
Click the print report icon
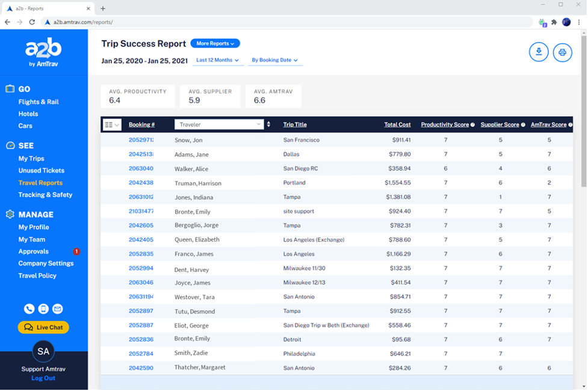click(x=562, y=52)
